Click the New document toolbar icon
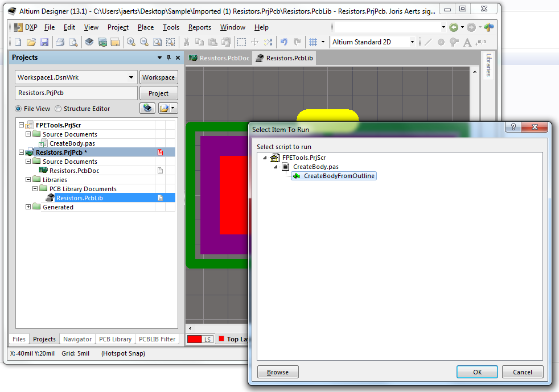 [x=18, y=42]
